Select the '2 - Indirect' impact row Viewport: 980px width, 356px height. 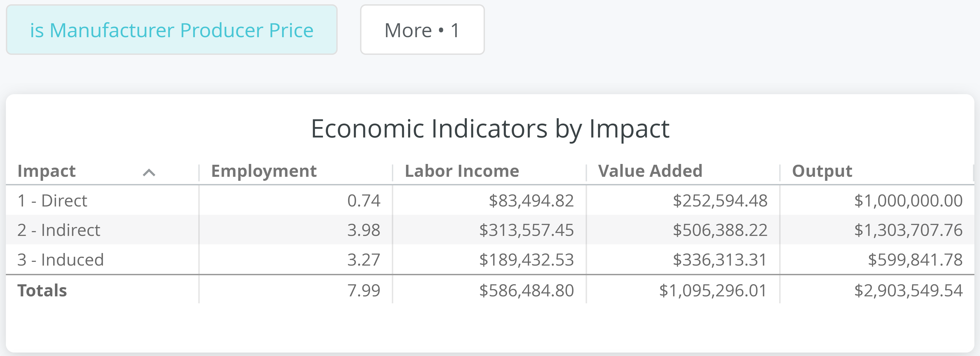pyautogui.click(x=59, y=230)
